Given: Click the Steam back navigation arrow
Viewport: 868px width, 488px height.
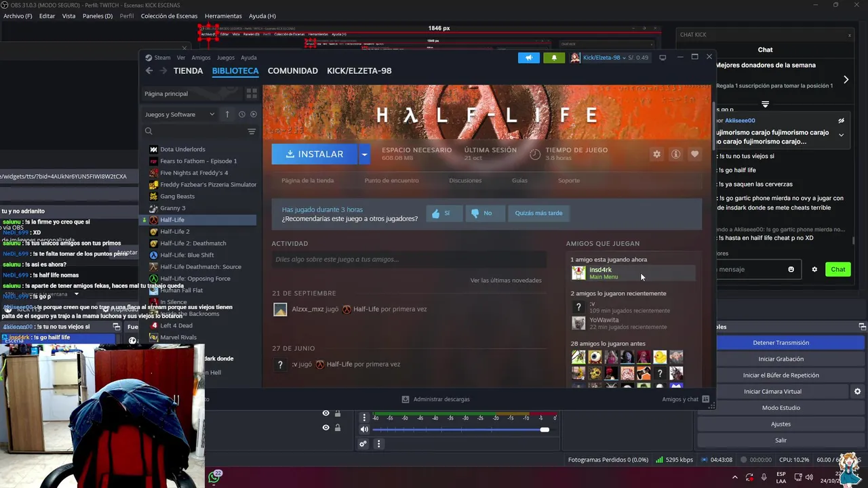Looking at the screenshot, I should pos(149,70).
